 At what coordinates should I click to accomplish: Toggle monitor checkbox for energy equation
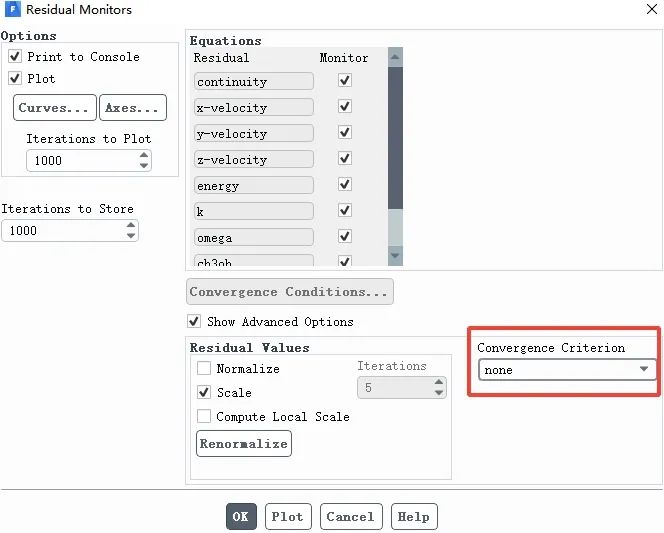(x=344, y=185)
